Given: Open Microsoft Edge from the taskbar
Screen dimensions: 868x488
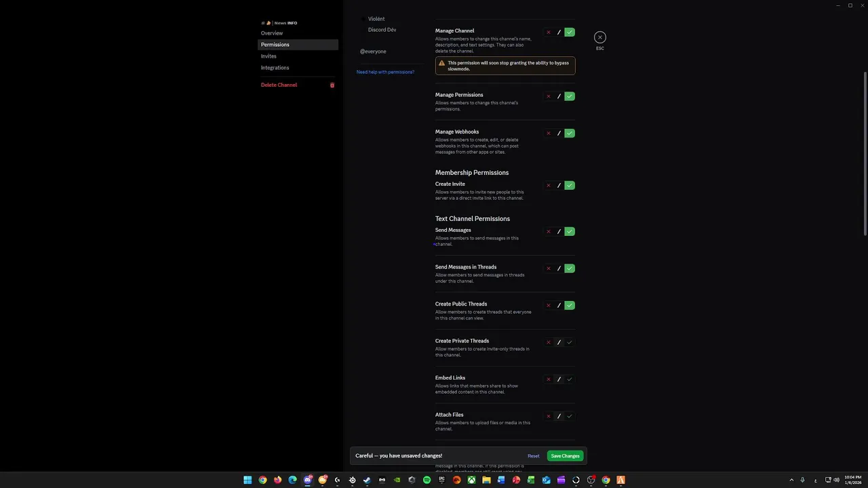Looking at the screenshot, I should 292,480.
